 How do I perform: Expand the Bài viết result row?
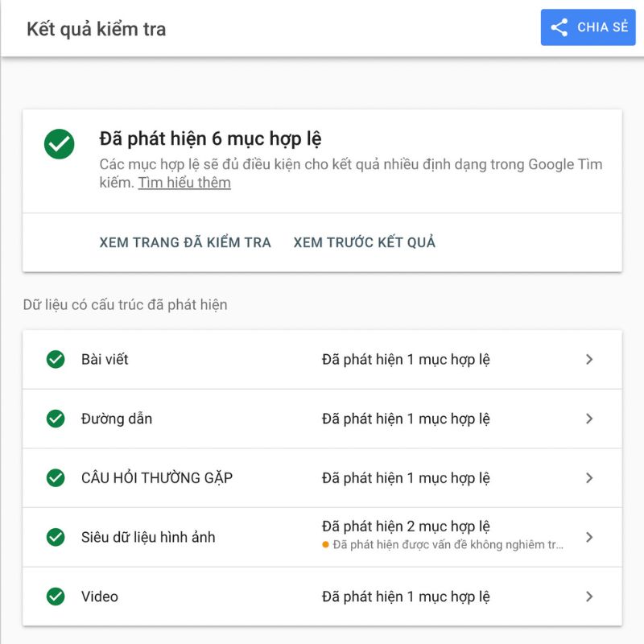coord(587,360)
